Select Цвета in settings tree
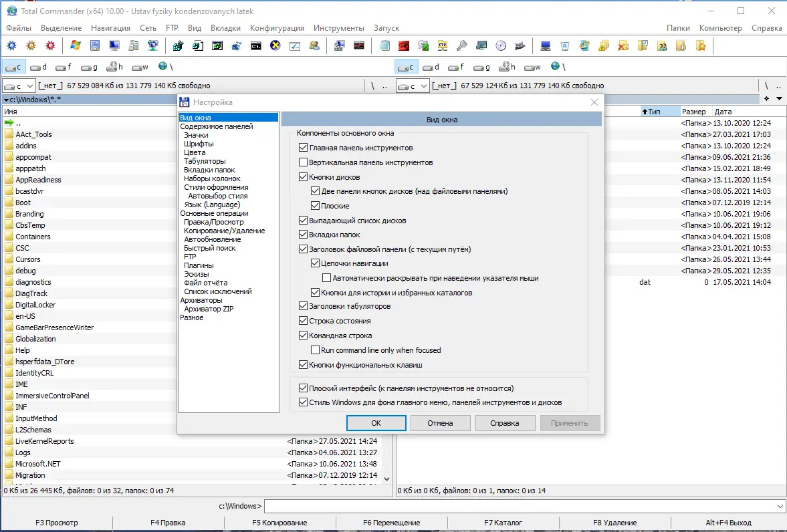Image resolution: width=787 pixels, height=532 pixels. tap(195, 152)
